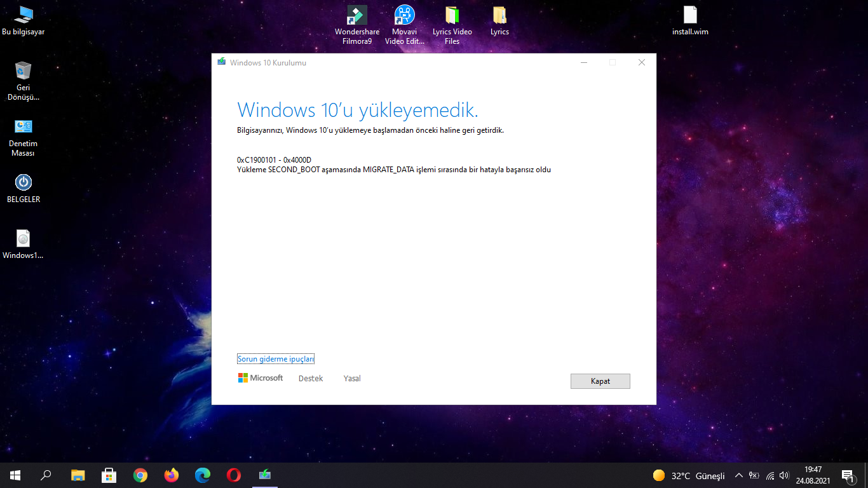
Task: Open the Lyrics Video Files folder
Action: [452, 25]
